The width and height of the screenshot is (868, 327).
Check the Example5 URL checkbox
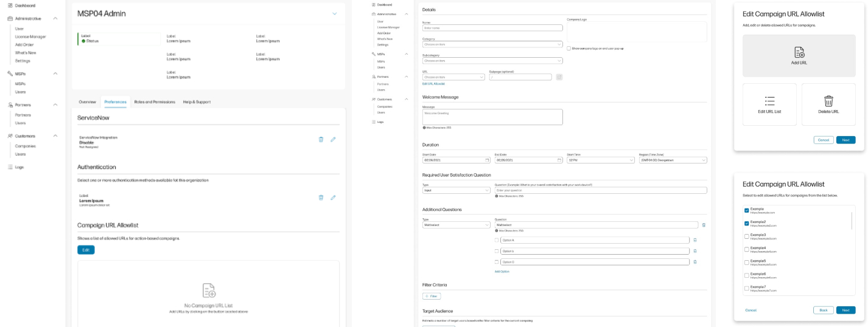(747, 262)
